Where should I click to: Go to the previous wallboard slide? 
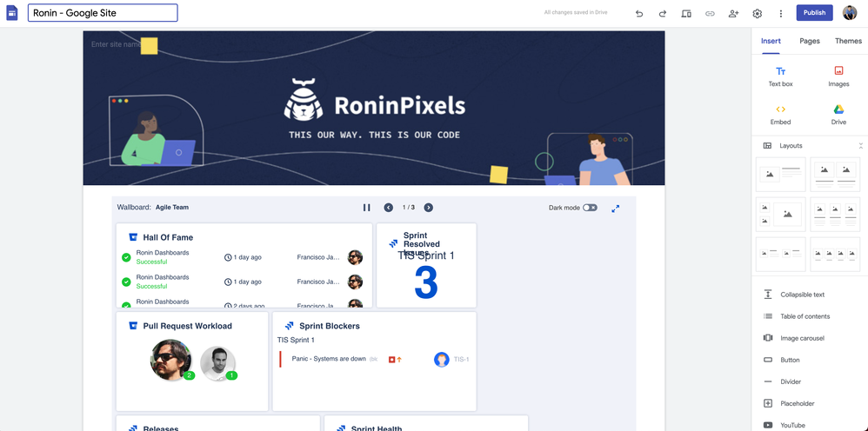(x=389, y=208)
